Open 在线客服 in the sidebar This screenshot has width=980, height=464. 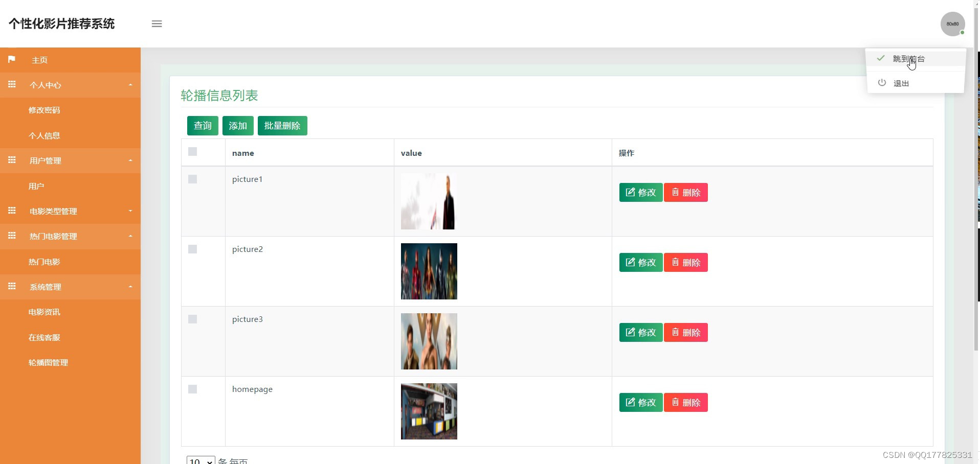coord(44,338)
